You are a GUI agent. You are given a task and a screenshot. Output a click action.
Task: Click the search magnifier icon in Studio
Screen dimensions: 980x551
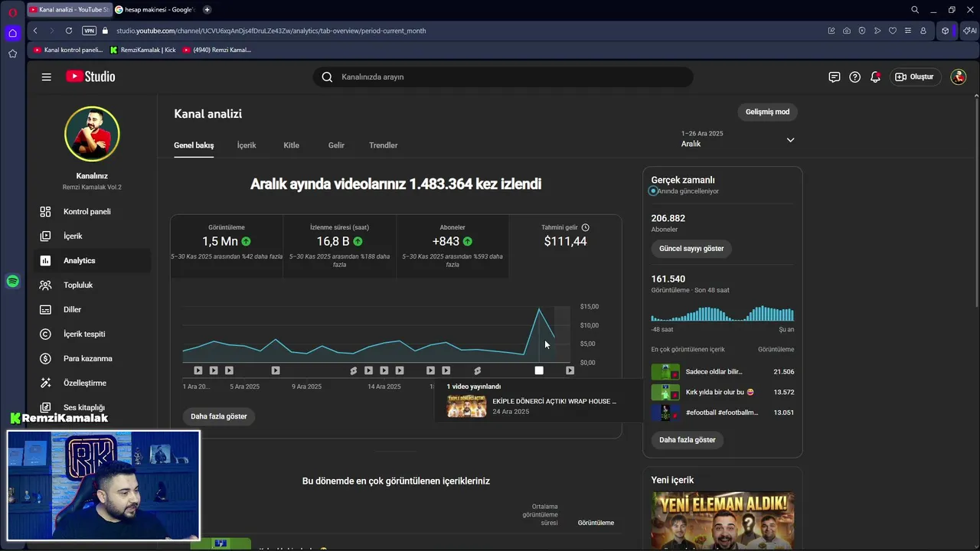(x=327, y=77)
